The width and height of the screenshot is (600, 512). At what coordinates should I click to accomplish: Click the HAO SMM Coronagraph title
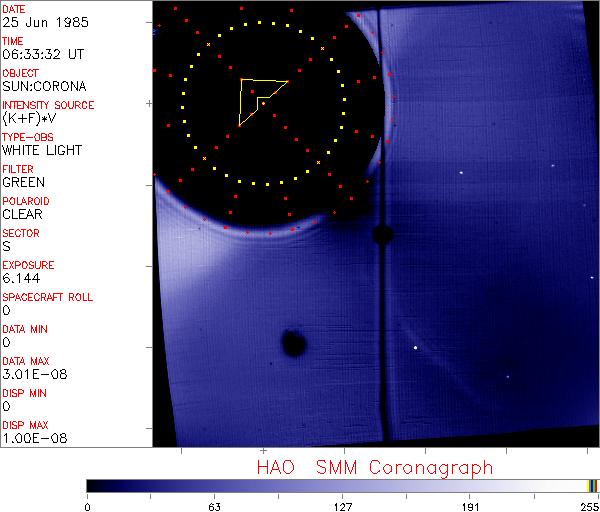pos(375,467)
